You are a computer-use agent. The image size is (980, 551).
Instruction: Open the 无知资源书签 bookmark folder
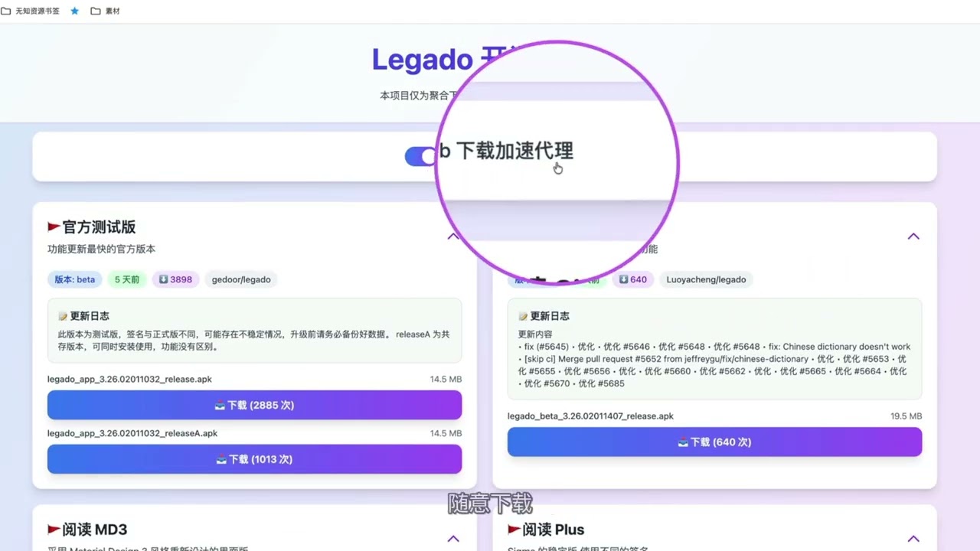coord(31,11)
